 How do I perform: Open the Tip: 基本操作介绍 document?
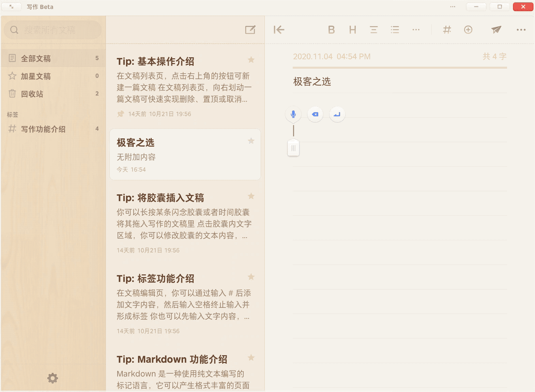(x=185, y=86)
